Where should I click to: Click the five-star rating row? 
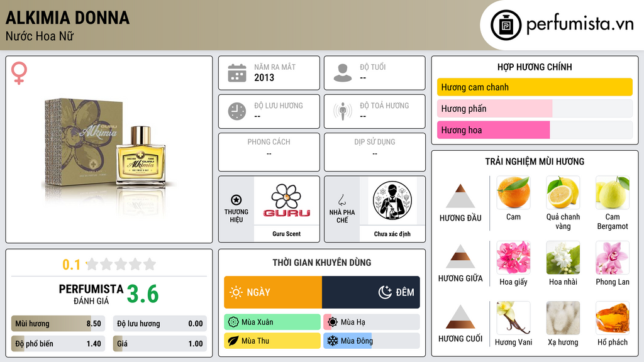pyautogui.click(x=121, y=264)
